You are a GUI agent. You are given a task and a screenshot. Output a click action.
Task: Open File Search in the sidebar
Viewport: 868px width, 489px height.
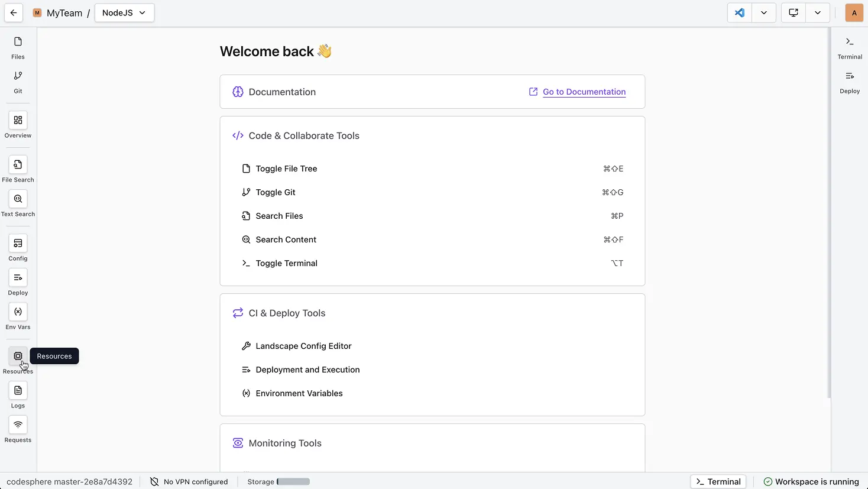[18, 165]
